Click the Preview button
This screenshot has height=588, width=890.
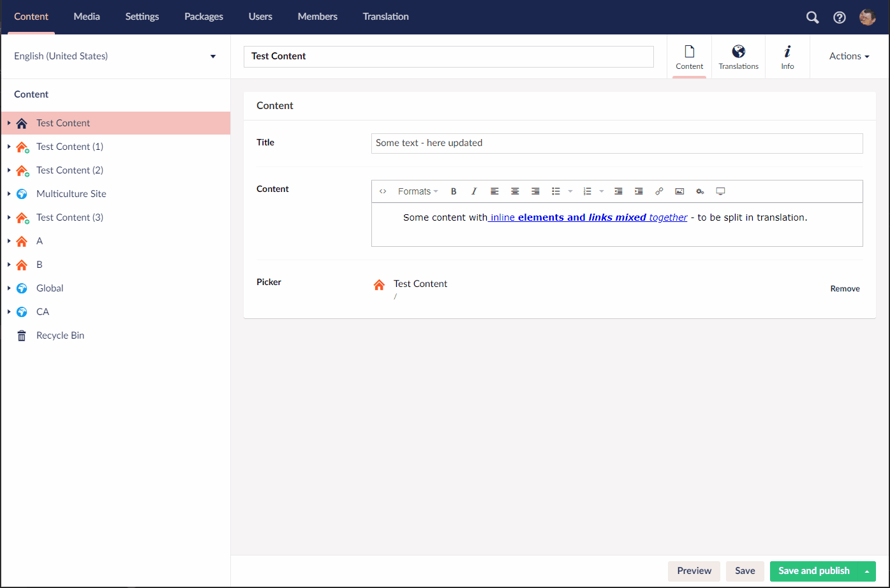694,571
